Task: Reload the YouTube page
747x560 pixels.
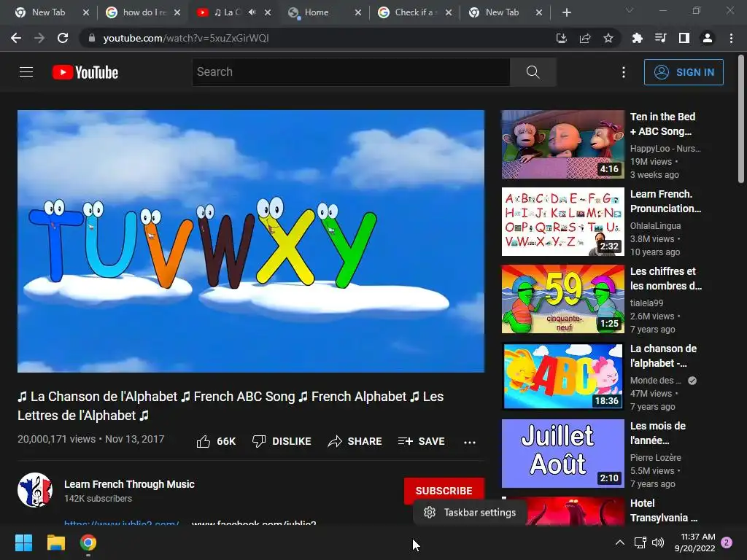Action: click(x=63, y=38)
